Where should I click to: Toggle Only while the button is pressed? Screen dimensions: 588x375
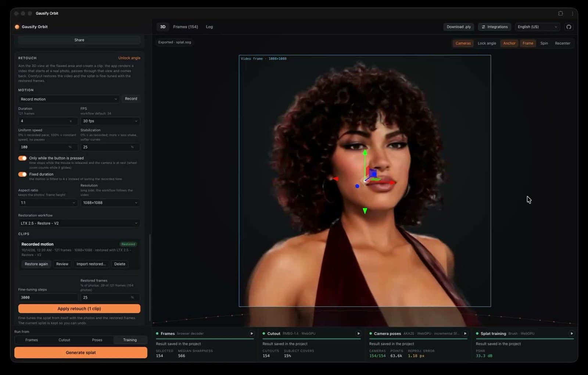tap(22, 158)
